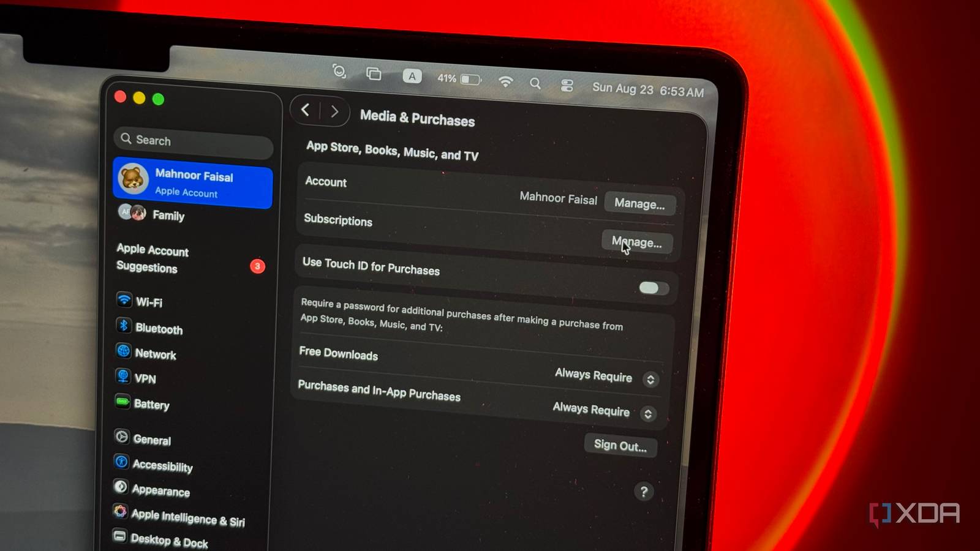Select Family in the sidebar
Screen dimensions: 980x551
coord(168,216)
